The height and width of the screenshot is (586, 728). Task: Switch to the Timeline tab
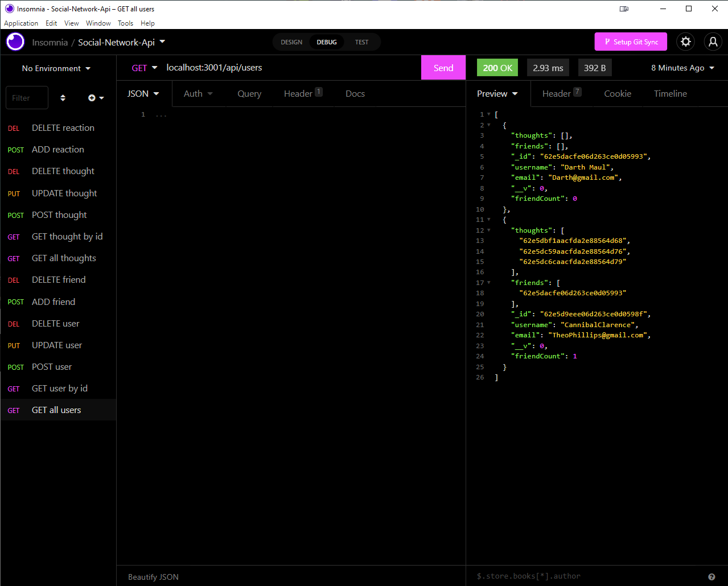pyautogui.click(x=670, y=93)
